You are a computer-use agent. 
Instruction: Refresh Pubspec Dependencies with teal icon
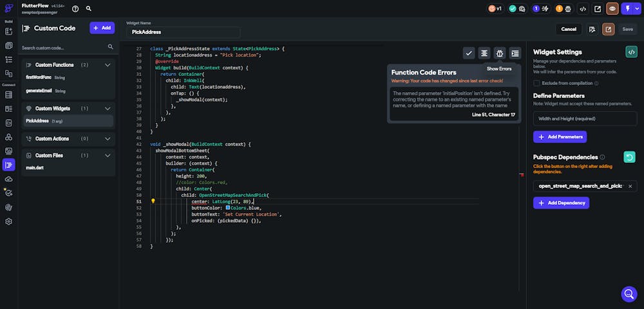(x=630, y=157)
